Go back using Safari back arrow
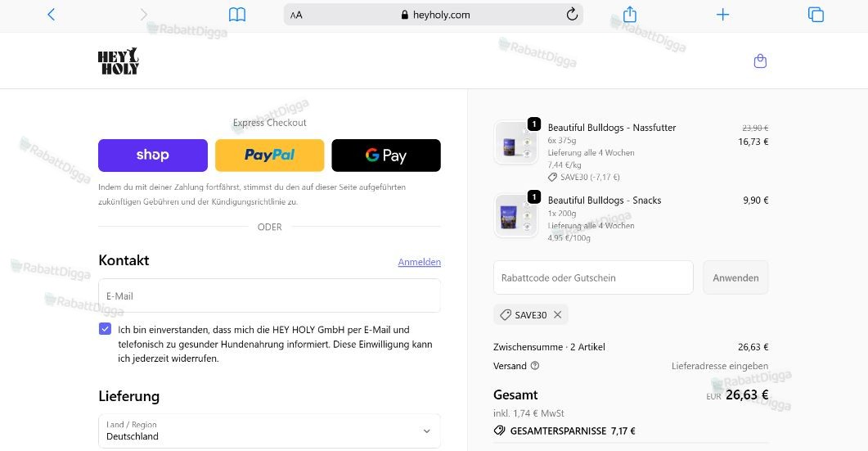Image resolution: width=868 pixels, height=451 pixels. point(51,15)
